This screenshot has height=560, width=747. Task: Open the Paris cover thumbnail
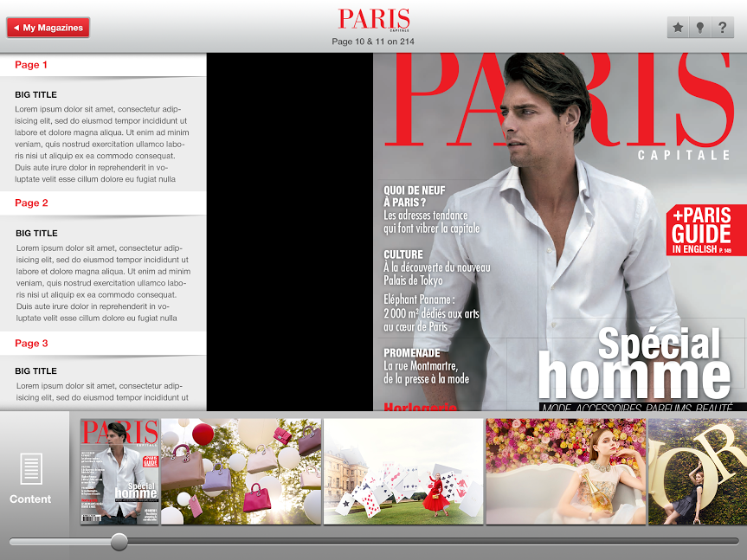point(119,471)
